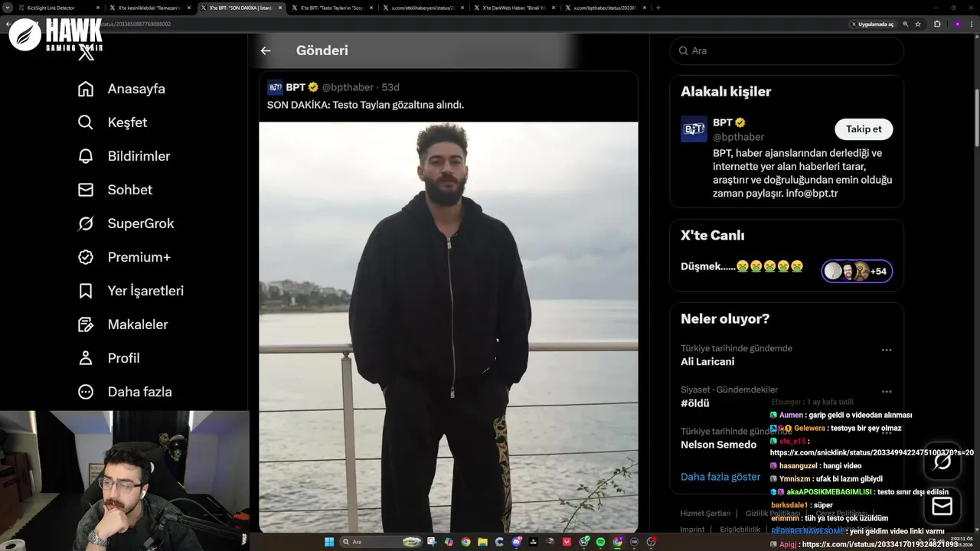Open BPT profile under Alakalı kişiler
This screenshot has width=980, height=551.
722,122
